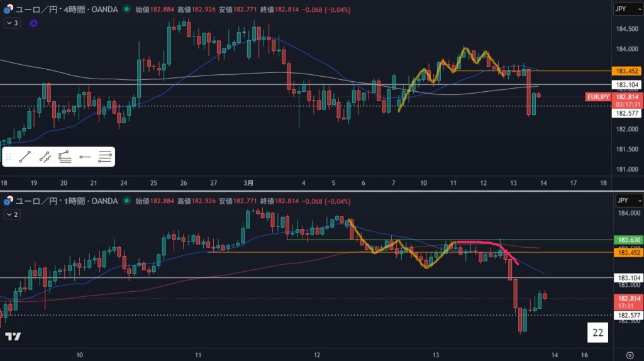Image resolution: width=644 pixels, height=361 pixels.
Task: Expand the indicator legend showing 3 on upper chart
Action: pos(12,23)
